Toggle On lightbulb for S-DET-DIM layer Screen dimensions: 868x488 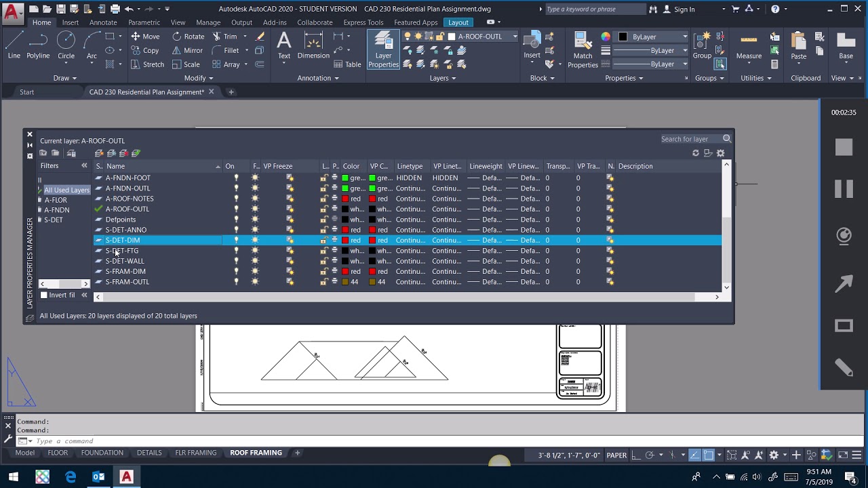[x=236, y=240]
